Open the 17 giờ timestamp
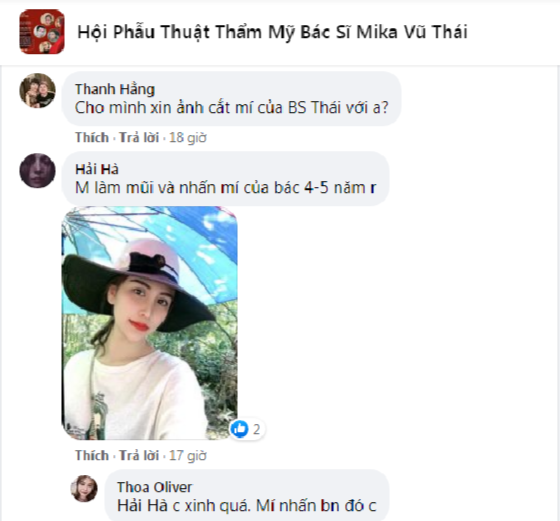Viewport: 560px width, 521px height. coord(188,456)
